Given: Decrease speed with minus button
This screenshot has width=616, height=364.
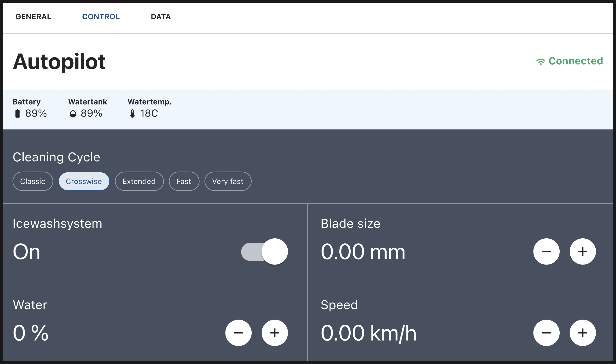Looking at the screenshot, I should pos(546,333).
